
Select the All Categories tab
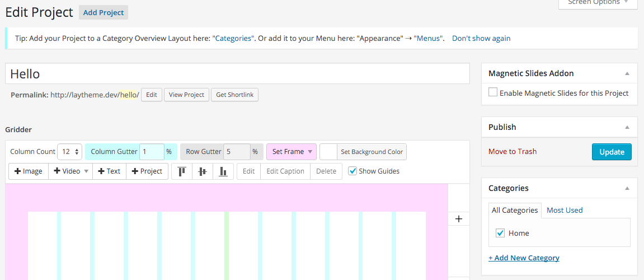click(514, 211)
